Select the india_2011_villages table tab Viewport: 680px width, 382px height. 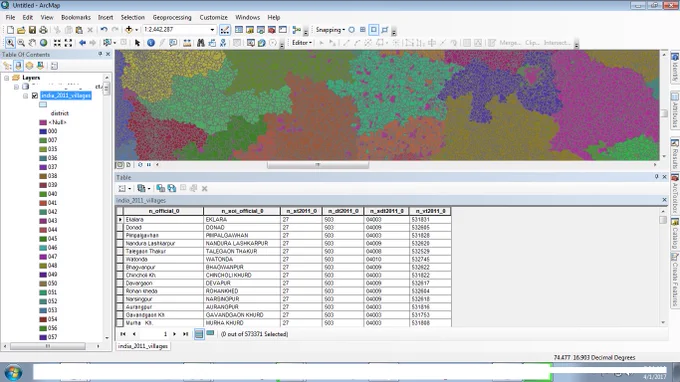(143, 346)
